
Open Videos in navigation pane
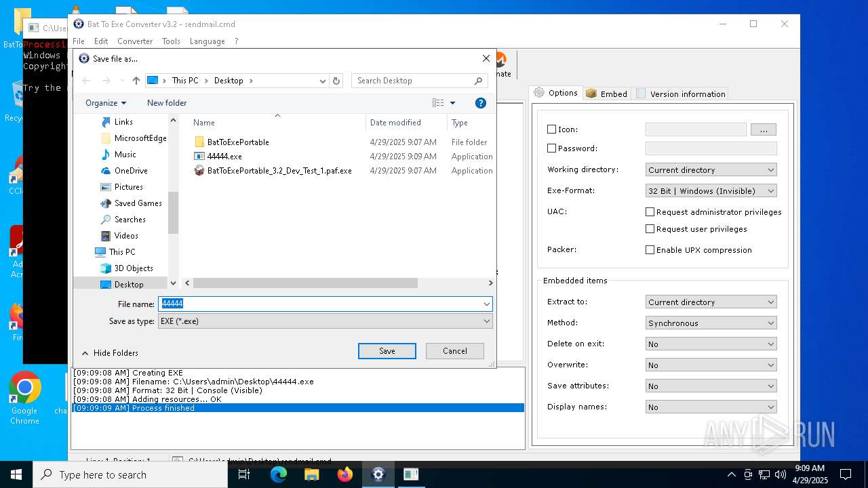[x=126, y=236]
